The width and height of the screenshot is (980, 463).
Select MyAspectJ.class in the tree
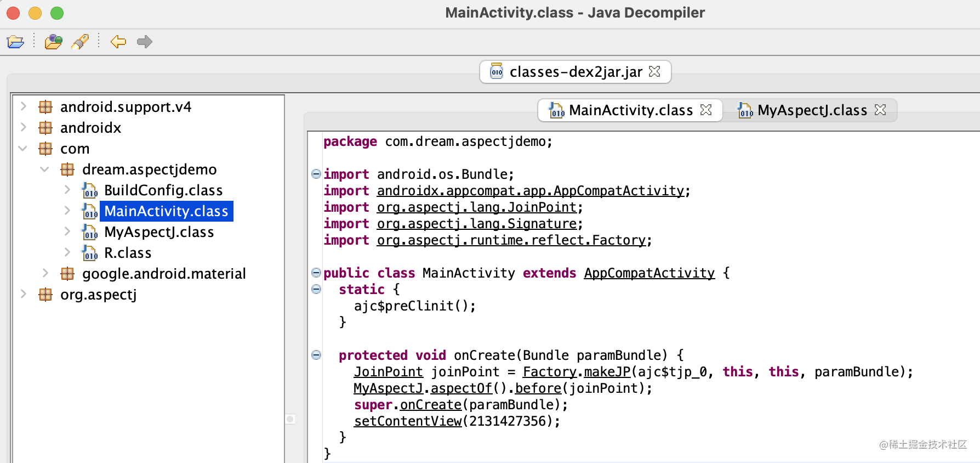tap(159, 232)
